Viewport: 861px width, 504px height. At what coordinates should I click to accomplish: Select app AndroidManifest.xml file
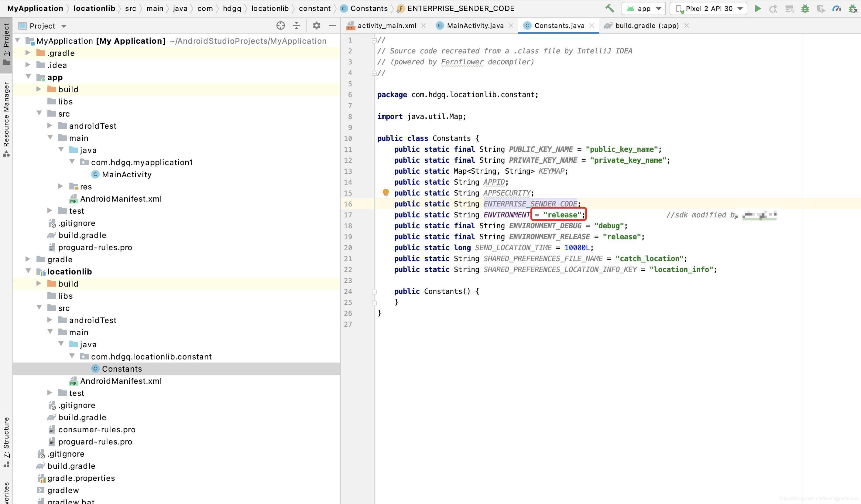121,199
